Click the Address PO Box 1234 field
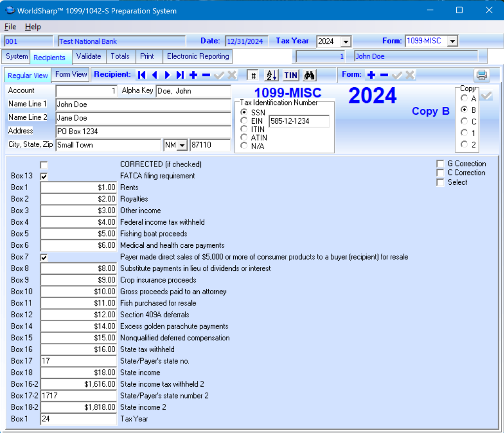The height and width of the screenshot is (433, 504). tap(143, 132)
